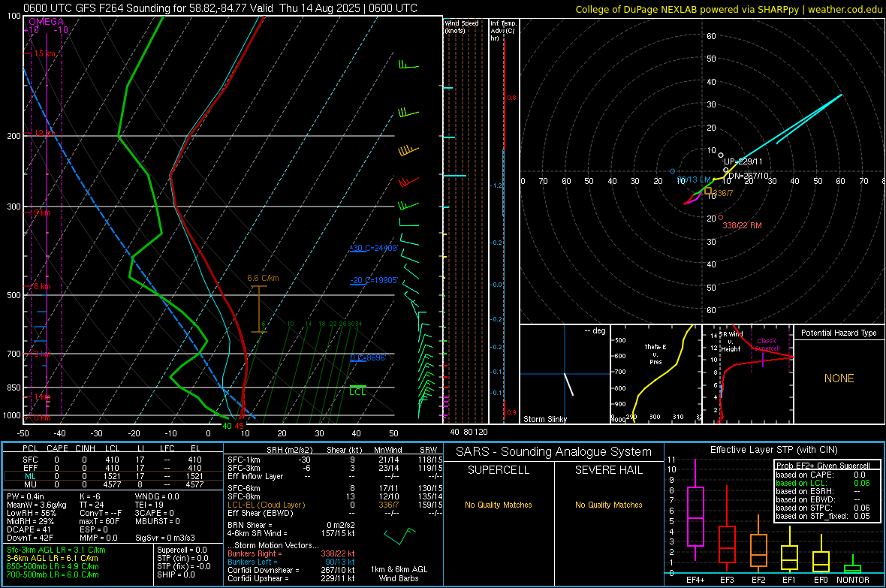Image resolution: width=886 pixels, height=588 pixels.
Task: Click the red EF3 box plot
Action: click(x=727, y=529)
